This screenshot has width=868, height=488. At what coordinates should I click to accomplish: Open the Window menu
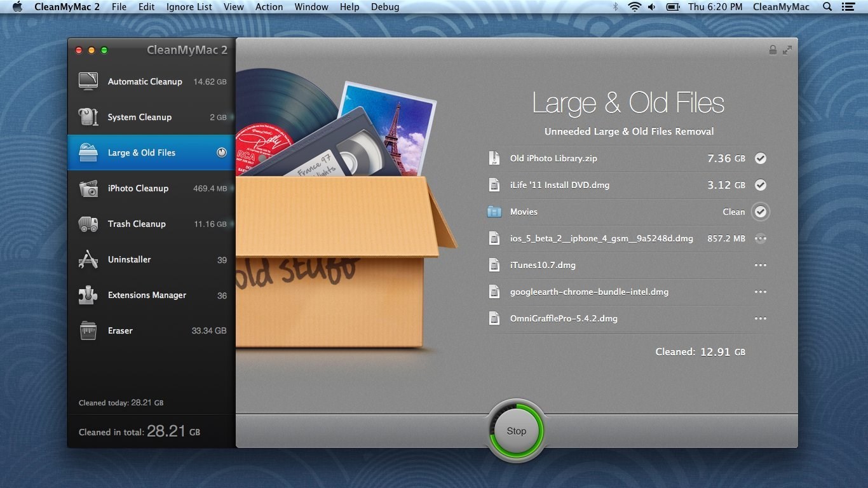311,7
